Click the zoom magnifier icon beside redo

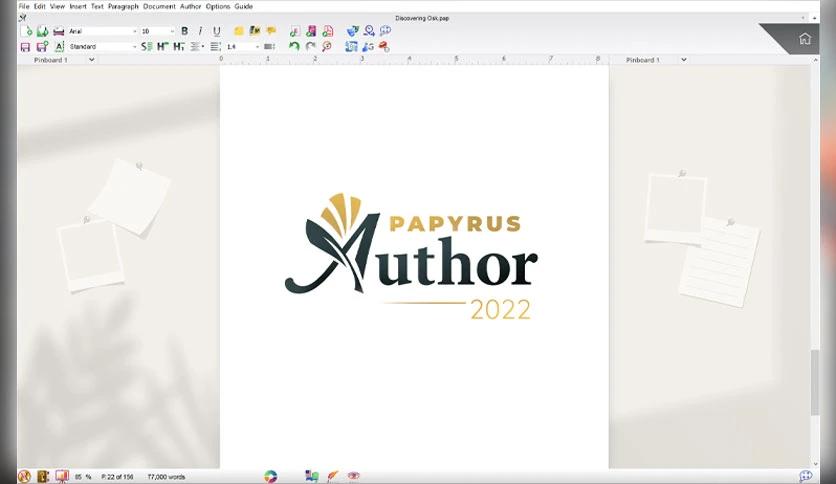pos(327,47)
